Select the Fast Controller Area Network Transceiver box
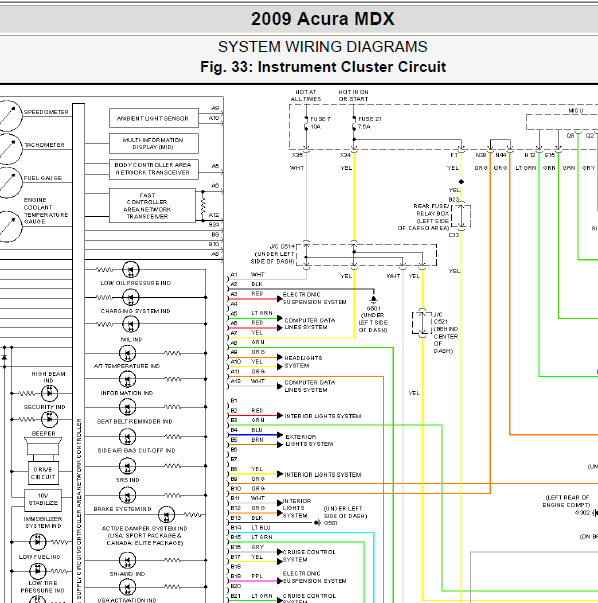 coord(152,205)
